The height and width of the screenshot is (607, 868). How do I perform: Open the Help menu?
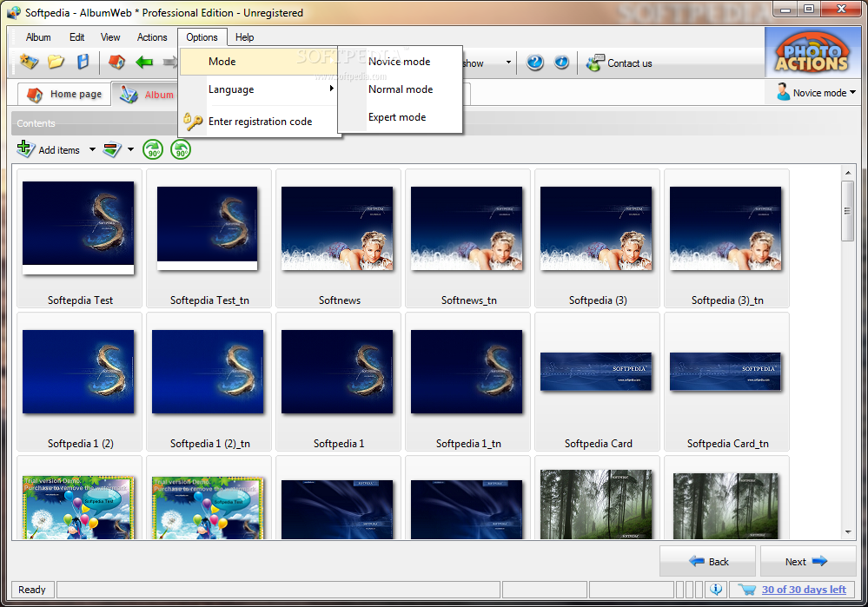(244, 37)
